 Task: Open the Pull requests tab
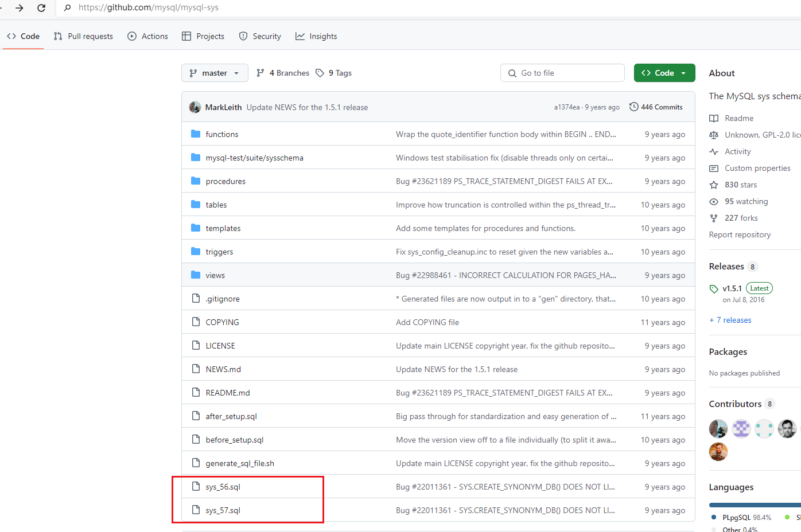83,36
